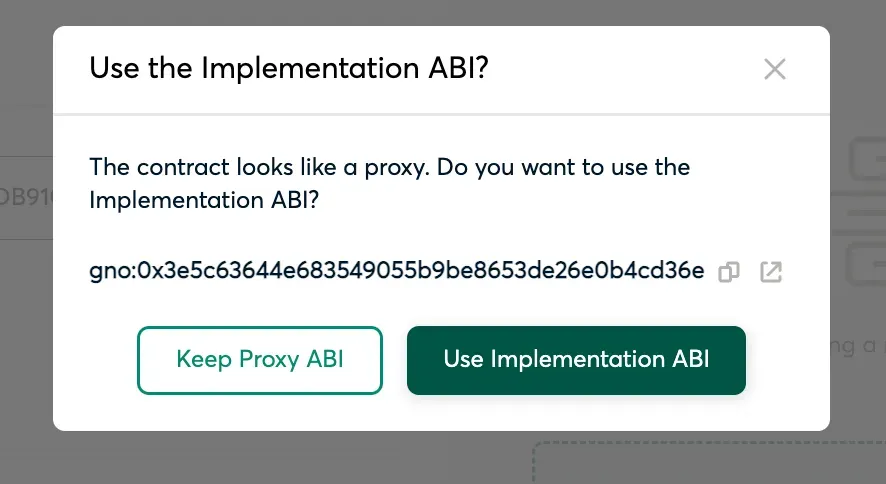This screenshot has width=886, height=484.
Task: Click the dimmed upper-right background control
Action: pyautogui.click(x=868, y=158)
